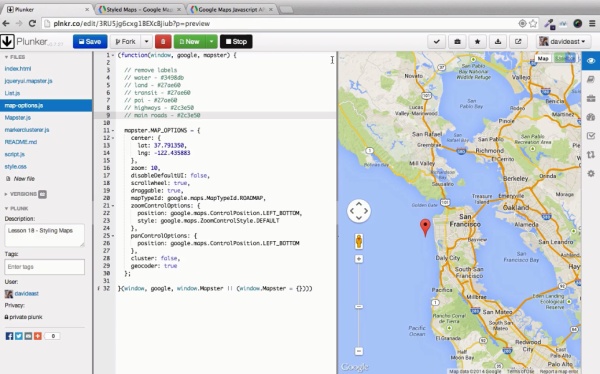This screenshot has width=600, height=374.
Task: Open style.css file
Action: tap(15, 167)
